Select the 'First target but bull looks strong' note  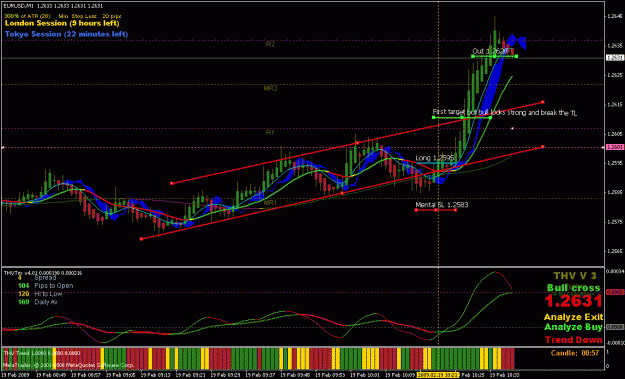click(x=505, y=113)
